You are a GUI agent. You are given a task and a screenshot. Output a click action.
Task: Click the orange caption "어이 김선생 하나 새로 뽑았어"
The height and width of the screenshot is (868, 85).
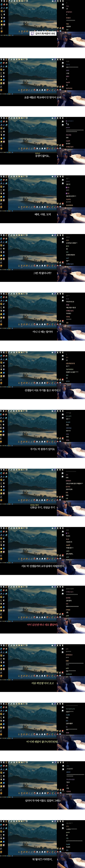pyautogui.click(x=42, y=624)
